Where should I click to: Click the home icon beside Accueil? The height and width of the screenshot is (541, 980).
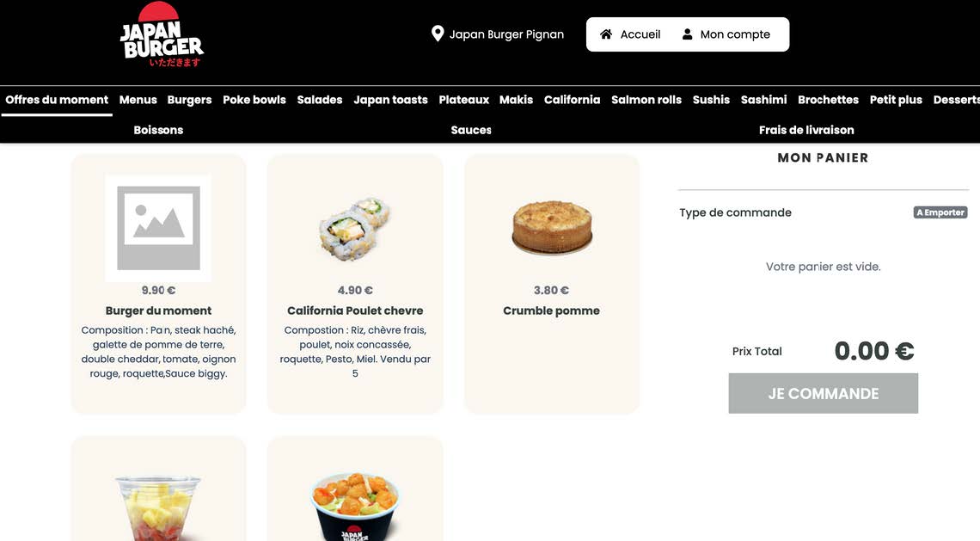coord(606,34)
